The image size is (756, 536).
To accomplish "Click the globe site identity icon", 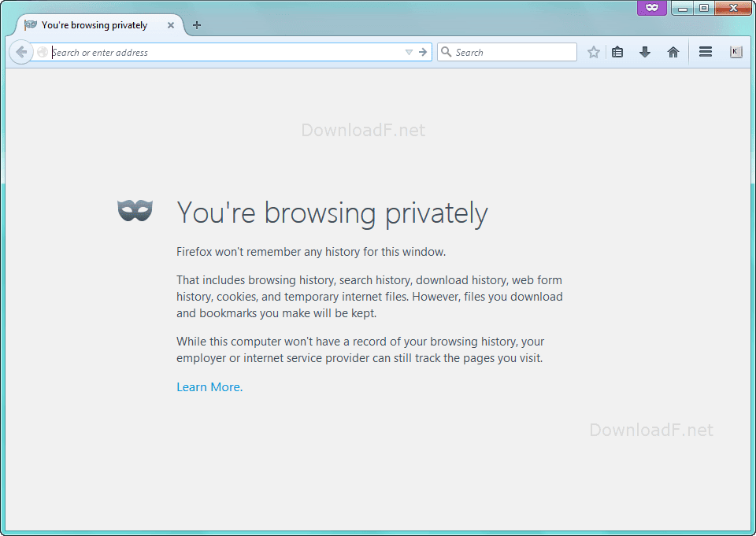I will [43, 52].
